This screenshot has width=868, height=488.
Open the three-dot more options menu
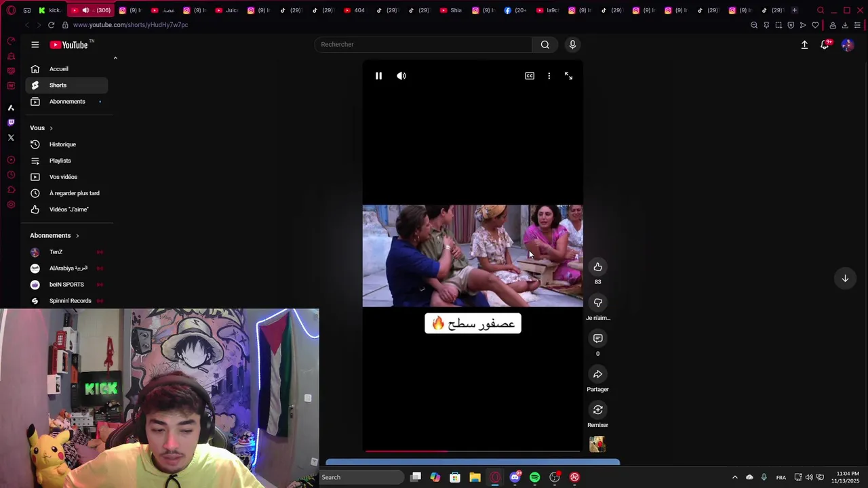549,76
